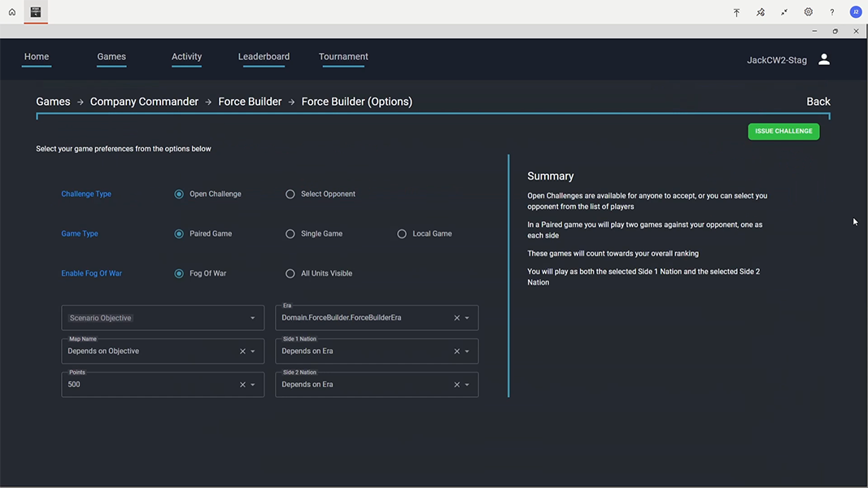This screenshot has width=868, height=488.
Task: Open the Era selection dropdown
Action: click(469, 317)
